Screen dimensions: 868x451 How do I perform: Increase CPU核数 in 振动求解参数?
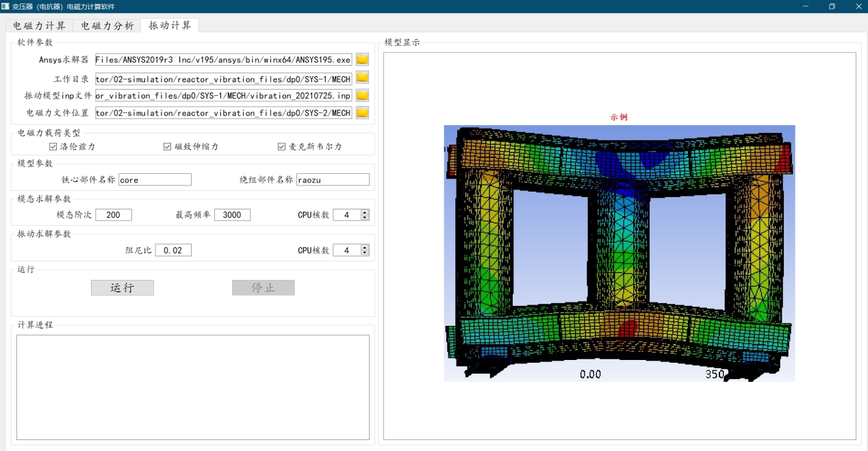[x=365, y=248]
